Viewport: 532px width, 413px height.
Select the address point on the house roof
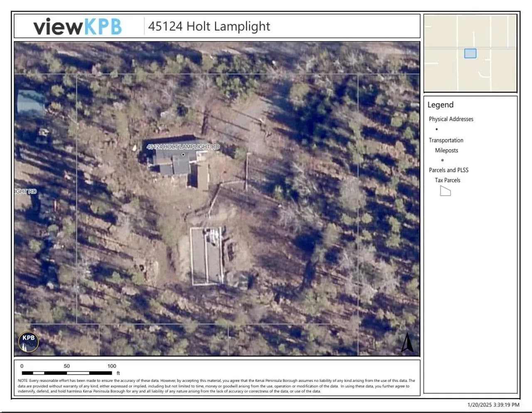click(x=183, y=155)
